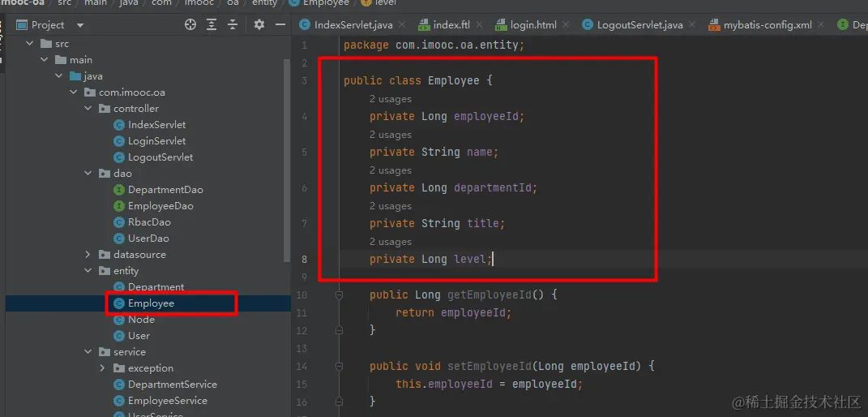The width and height of the screenshot is (868, 417).
Task: Collapse the java folder
Action: (x=58, y=76)
